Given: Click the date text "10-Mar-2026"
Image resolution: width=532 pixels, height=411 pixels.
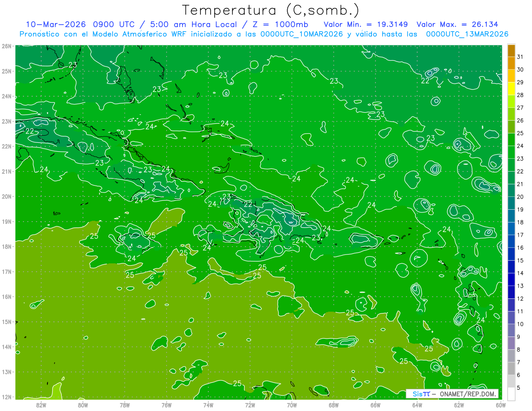Looking at the screenshot, I should pos(55,24).
